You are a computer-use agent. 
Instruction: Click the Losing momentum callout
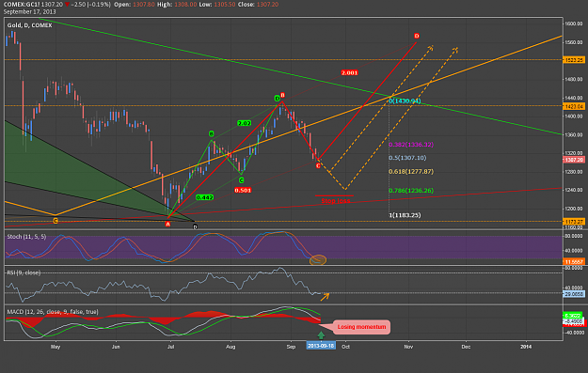point(361,327)
